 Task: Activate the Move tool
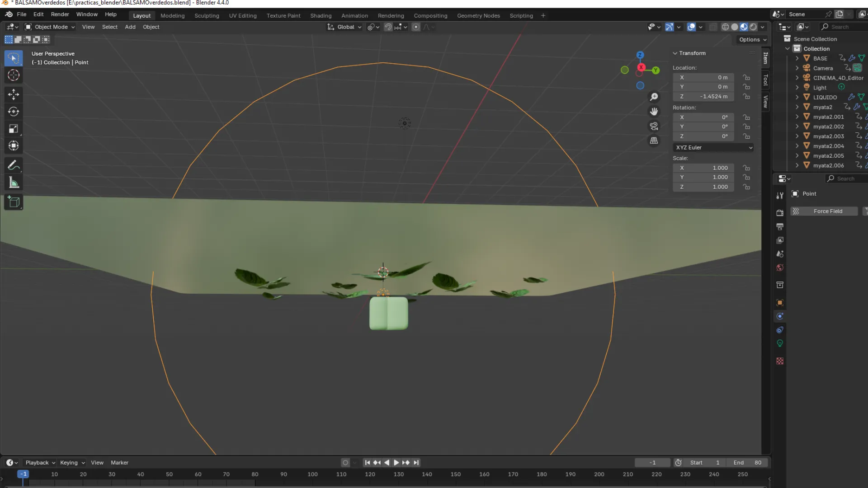[x=14, y=94]
